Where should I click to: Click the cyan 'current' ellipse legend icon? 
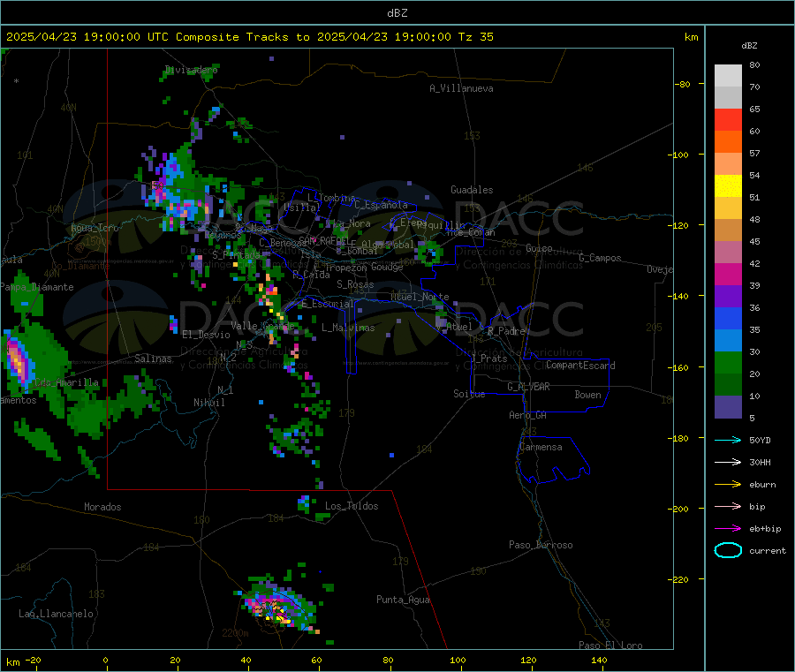(x=728, y=550)
